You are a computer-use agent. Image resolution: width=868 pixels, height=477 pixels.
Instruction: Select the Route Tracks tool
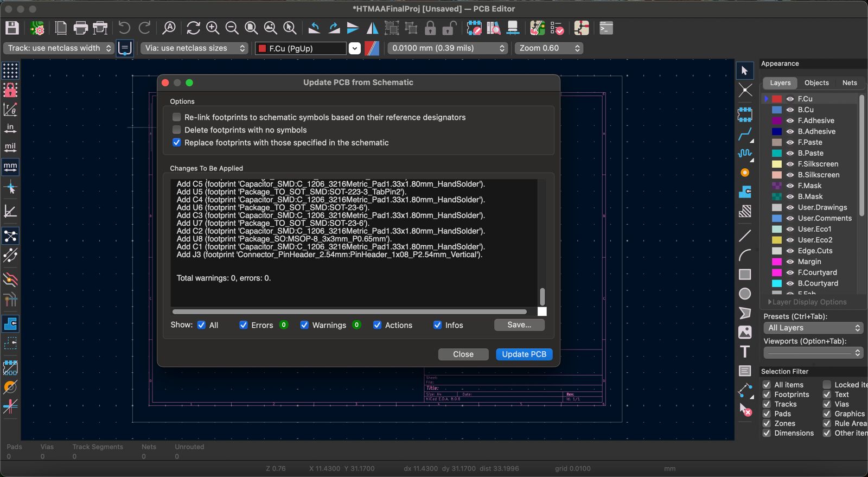coord(745,134)
